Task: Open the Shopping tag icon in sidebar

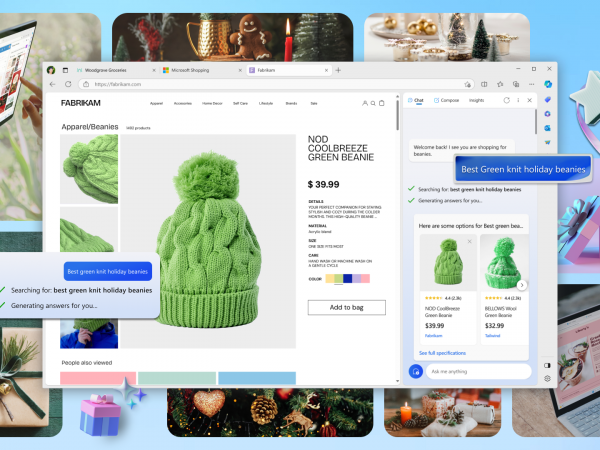Action: click(548, 99)
